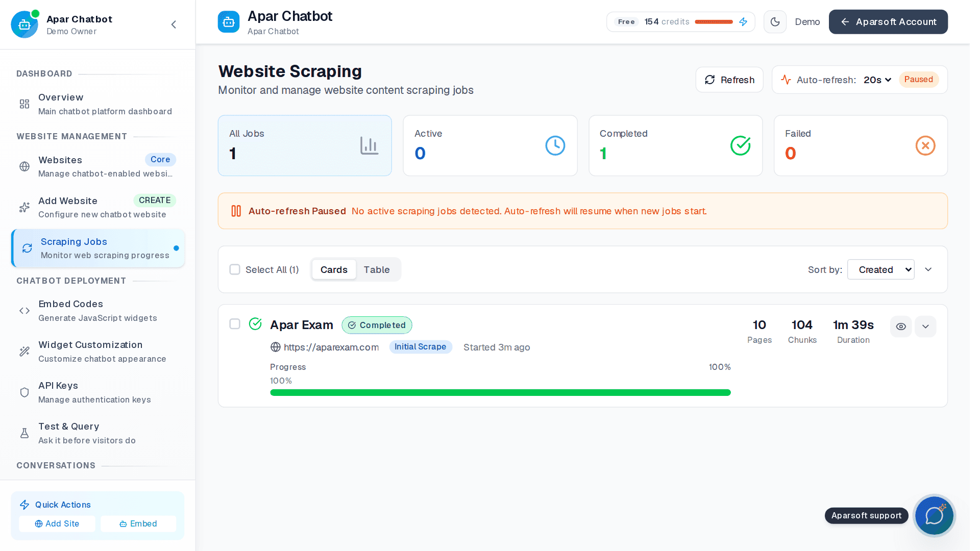Click the Overview grid icon in sidebar
The height and width of the screenshot is (551, 980).
tap(24, 104)
